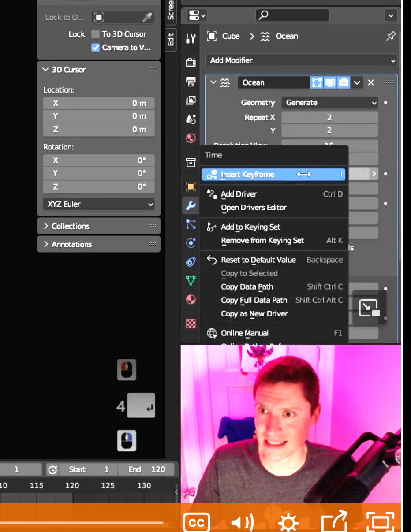Select Copy Data Path menu entry
Image resolution: width=411 pixels, height=532 pixels.
(273, 287)
